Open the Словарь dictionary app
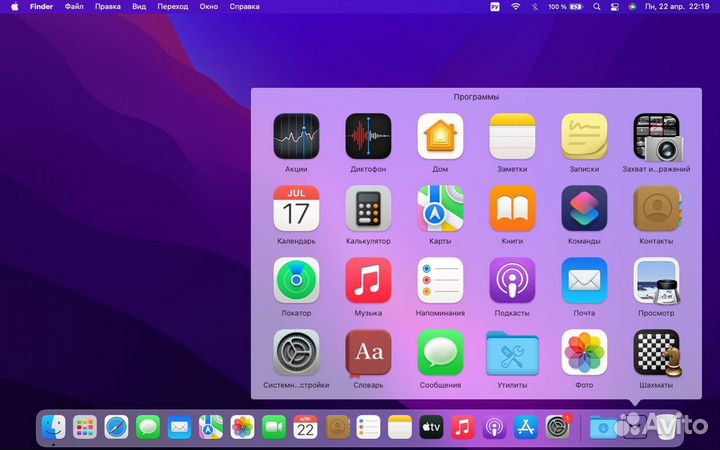The height and width of the screenshot is (450, 720). [x=368, y=353]
